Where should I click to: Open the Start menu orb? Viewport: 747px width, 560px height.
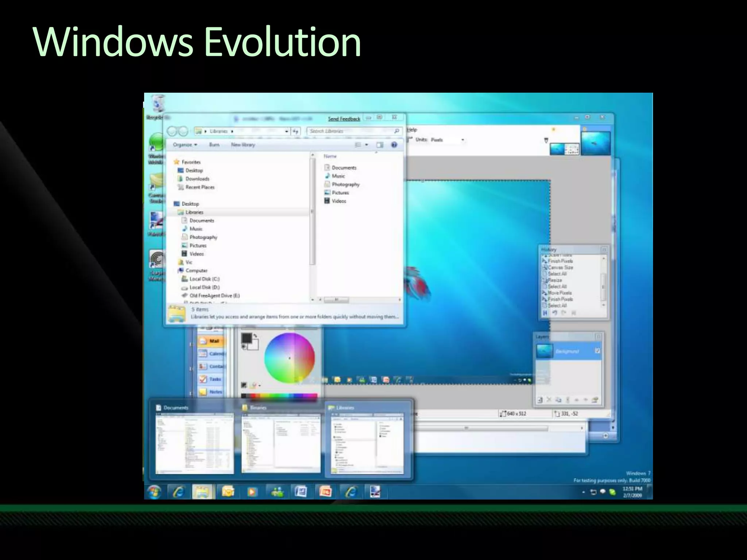pos(154,493)
